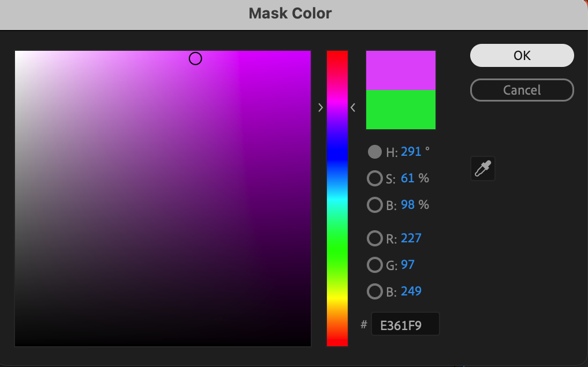Viewport: 588px width, 367px height.
Task: Click the hue value 291
Action: click(411, 152)
